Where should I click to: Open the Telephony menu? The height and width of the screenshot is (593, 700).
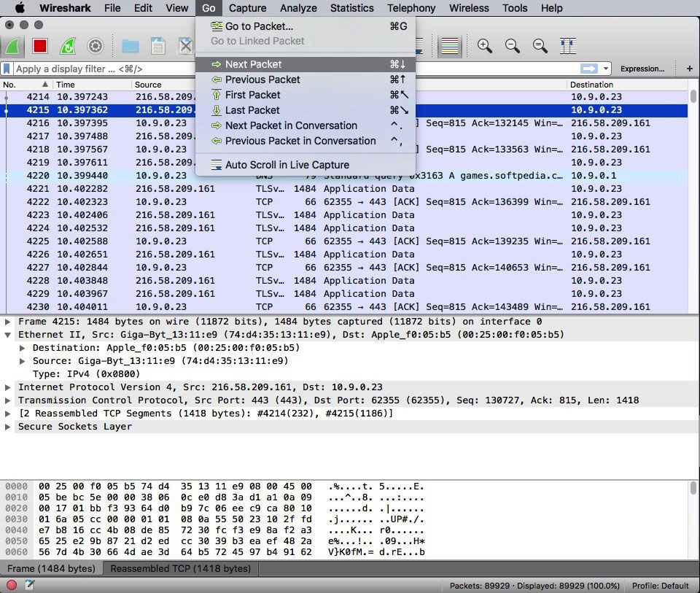[411, 8]
